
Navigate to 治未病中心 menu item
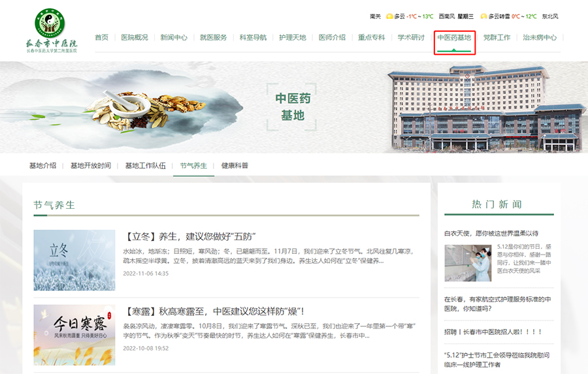(540, 38)
